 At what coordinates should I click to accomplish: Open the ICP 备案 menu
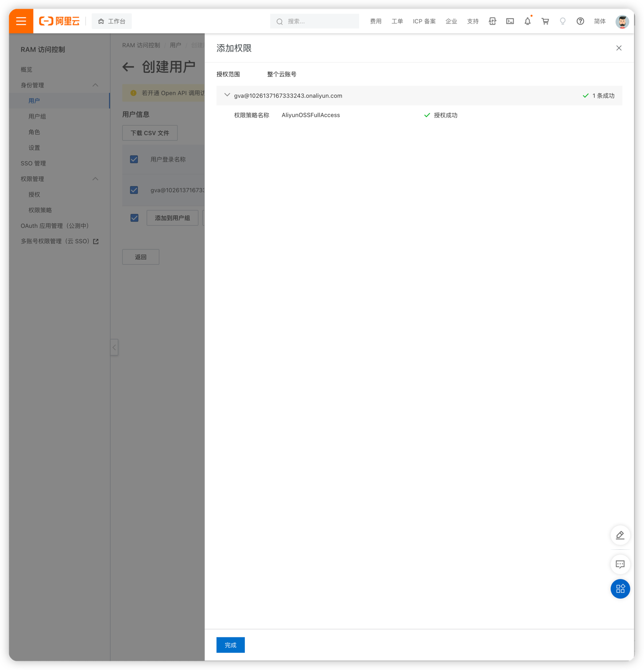point(424,21)
